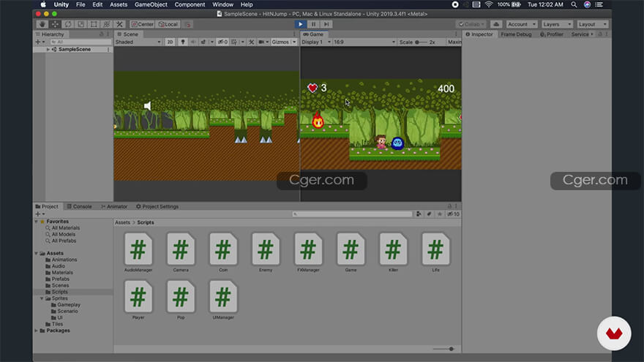Adjust Project icon size slider

click(x=444, y=349)
